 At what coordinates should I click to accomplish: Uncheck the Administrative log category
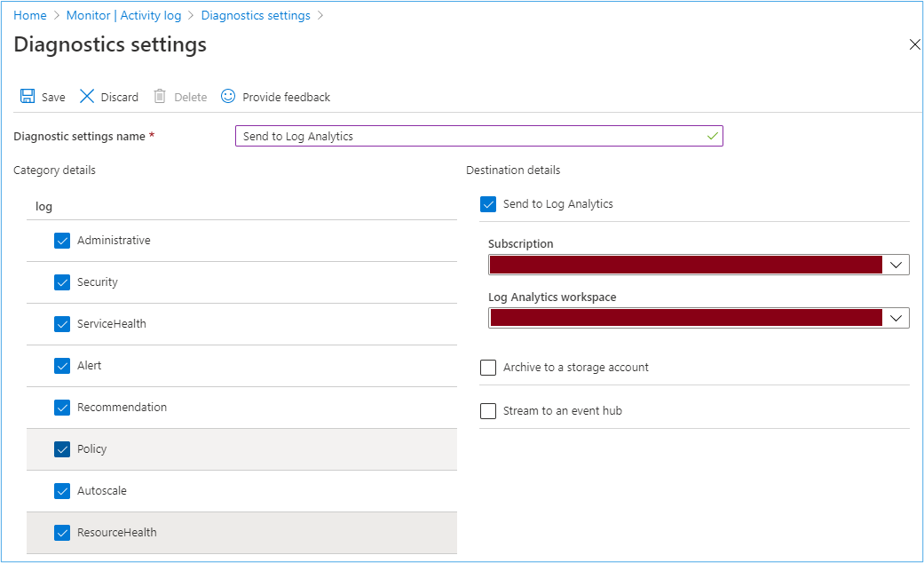62,241
